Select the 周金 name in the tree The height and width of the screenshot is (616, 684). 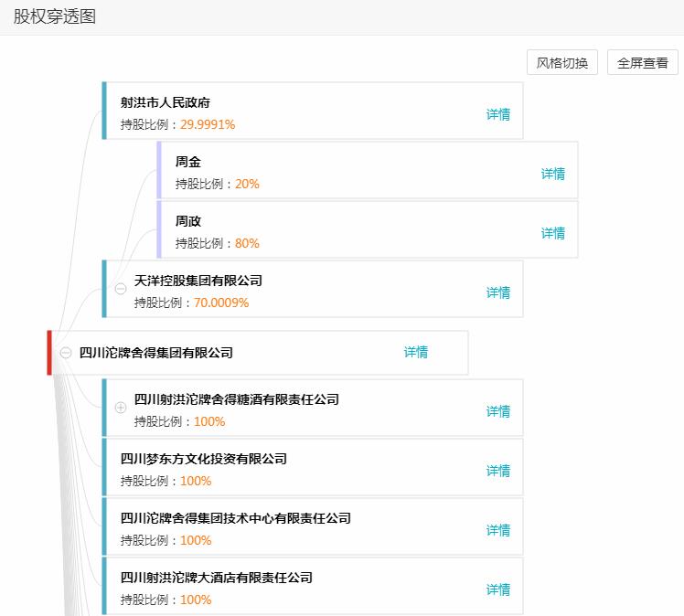pos(188,162)
